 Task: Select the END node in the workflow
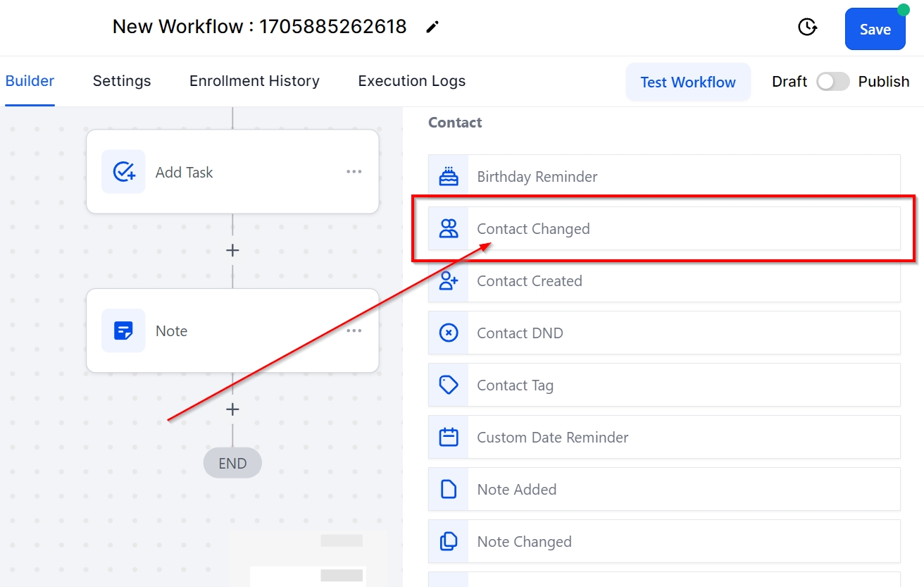(232, 464)
